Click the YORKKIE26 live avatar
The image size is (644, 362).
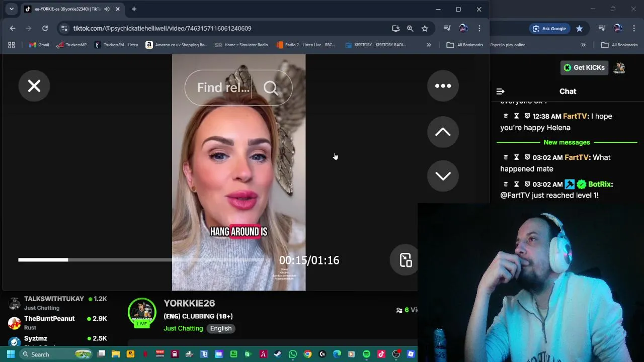pos(142,312)
